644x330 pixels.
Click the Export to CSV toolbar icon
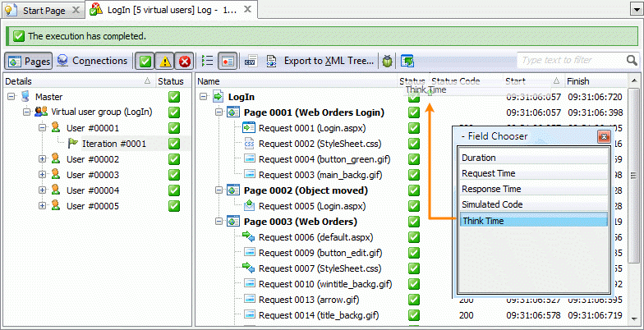251,61
